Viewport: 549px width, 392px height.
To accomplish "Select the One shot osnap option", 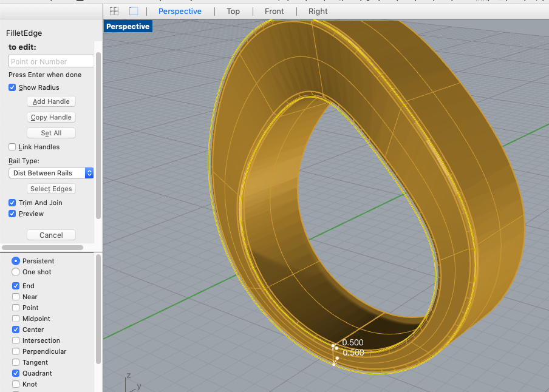I will tap(16, 272).
